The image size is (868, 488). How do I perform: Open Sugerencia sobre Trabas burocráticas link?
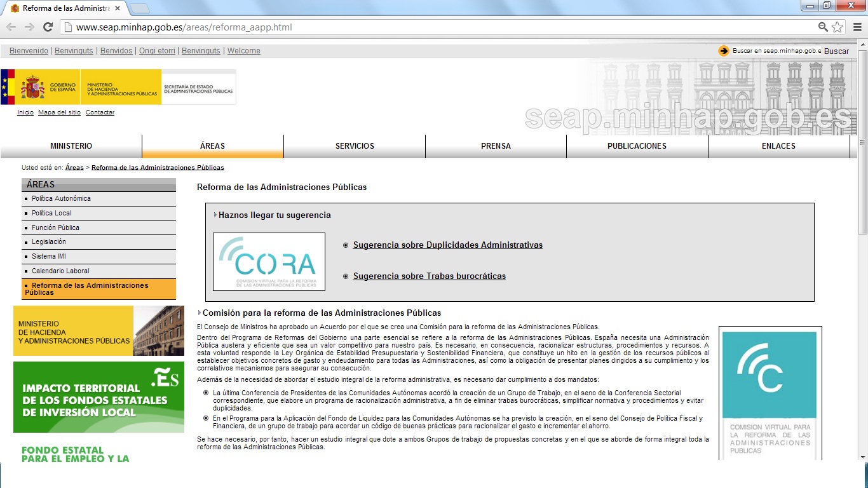coord(429,276)
